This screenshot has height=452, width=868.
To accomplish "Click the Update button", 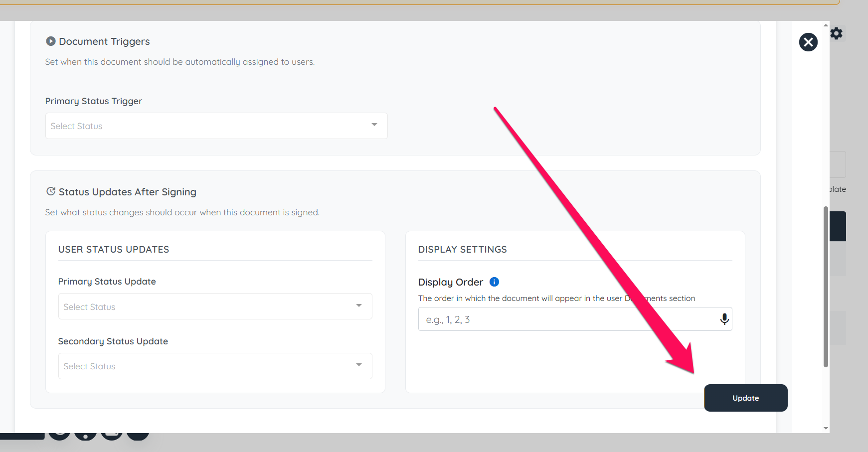I will pos(745,398).
